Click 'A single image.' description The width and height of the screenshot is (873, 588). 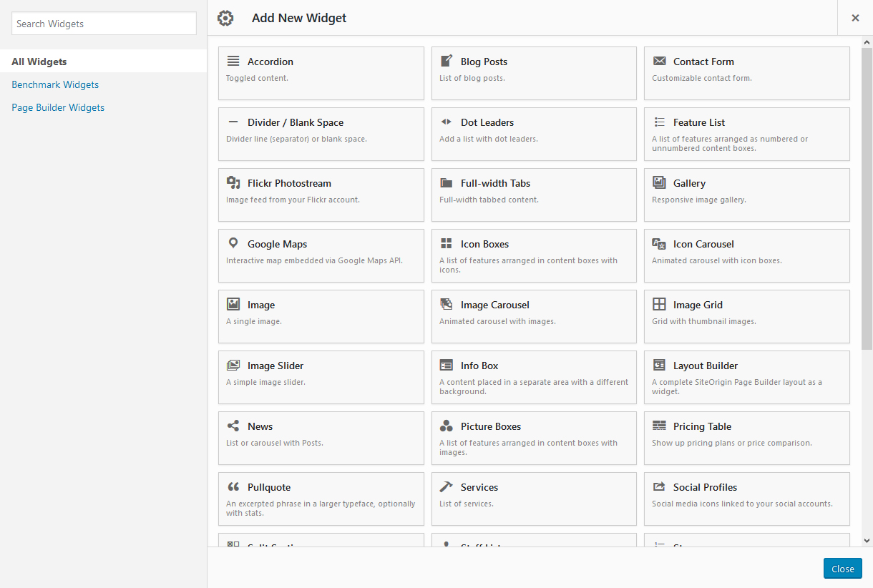click(254, 321)
